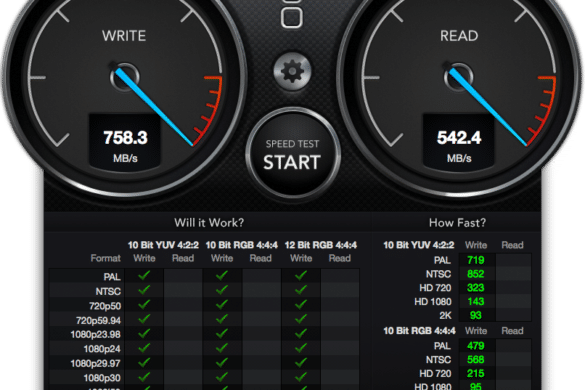585x390 pixels.
Task: Click the 2K row label under How Fast
Action: click(445, 316)
